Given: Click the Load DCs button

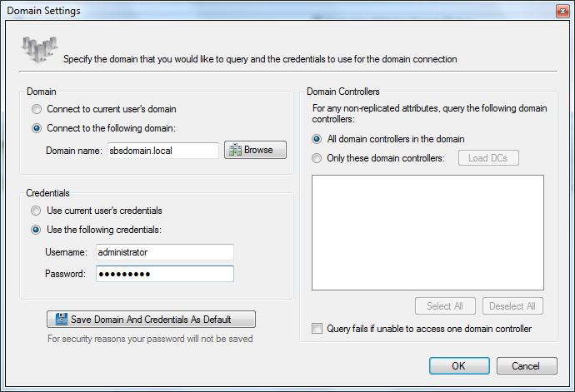Looking at the screenshot, I should click(x=488, y=158).
